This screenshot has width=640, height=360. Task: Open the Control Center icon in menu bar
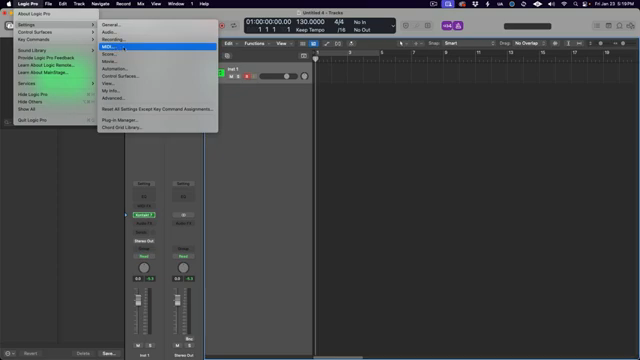(585, 4)
